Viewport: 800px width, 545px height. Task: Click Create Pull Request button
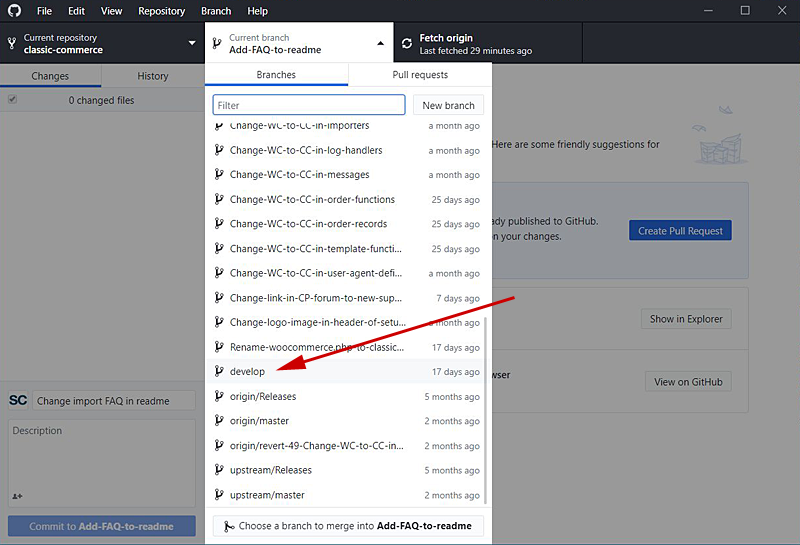coord(680,231)
